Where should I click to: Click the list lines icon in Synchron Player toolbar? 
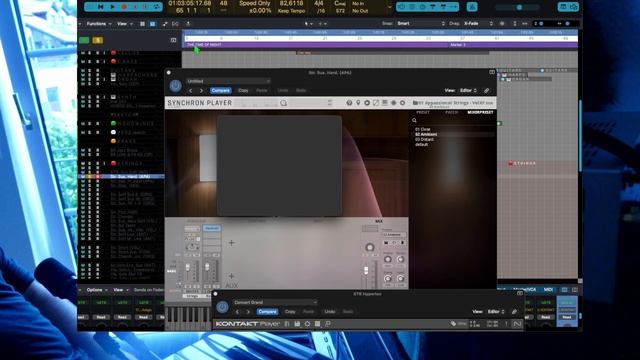pyautogui.click(x=384, y=103)
